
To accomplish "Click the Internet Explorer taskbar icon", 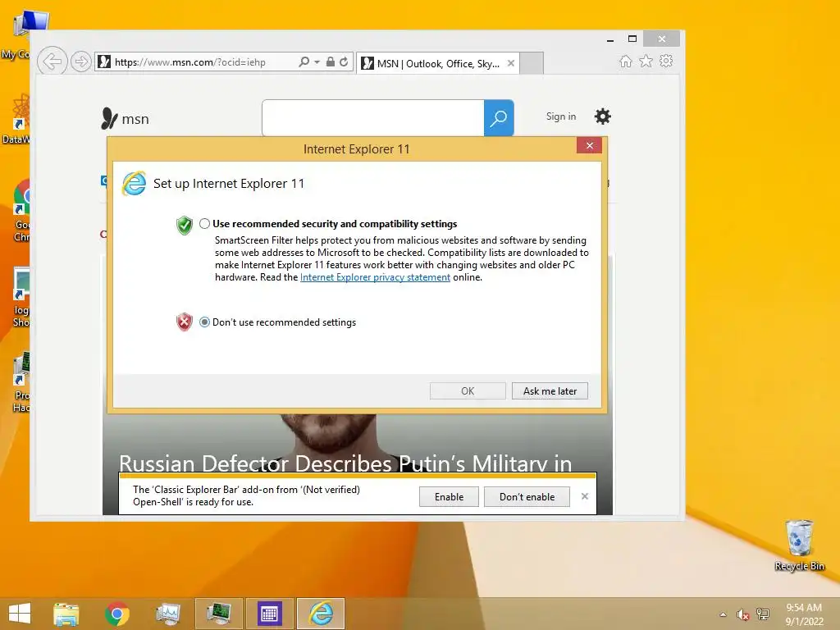I will (321, 614).
